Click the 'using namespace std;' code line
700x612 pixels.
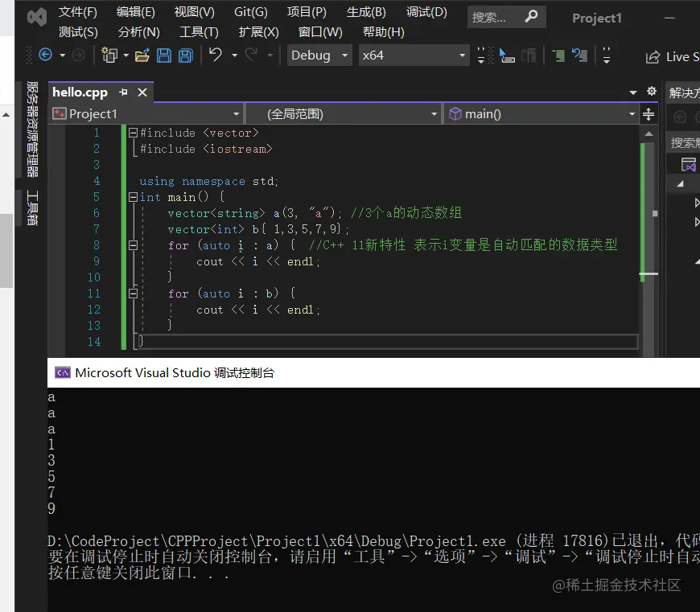click(x=208, y=181)
